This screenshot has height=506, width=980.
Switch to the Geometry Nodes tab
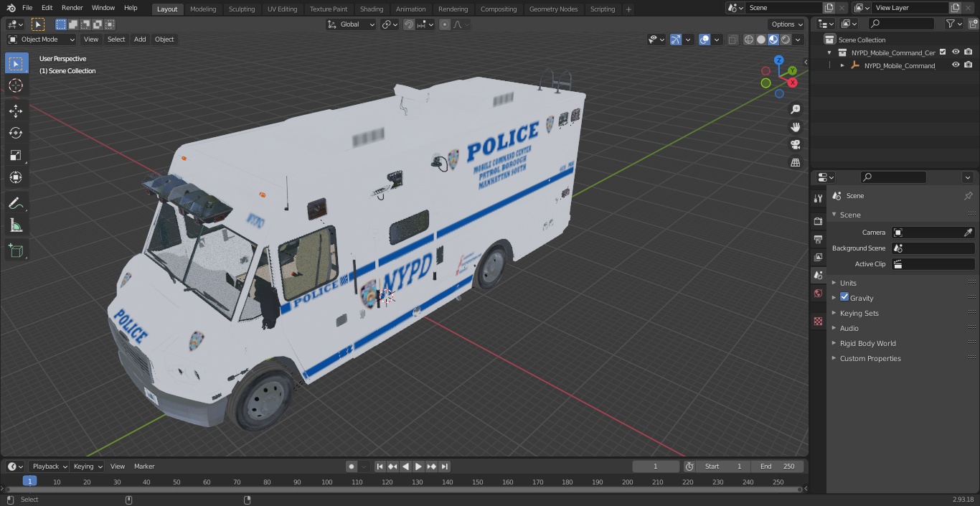(x=553, y=9)
